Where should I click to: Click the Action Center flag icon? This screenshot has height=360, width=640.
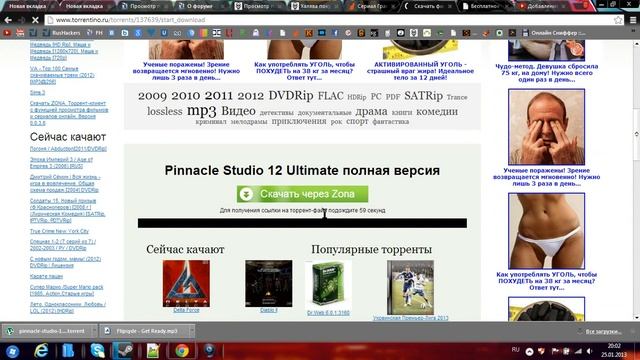555,351
